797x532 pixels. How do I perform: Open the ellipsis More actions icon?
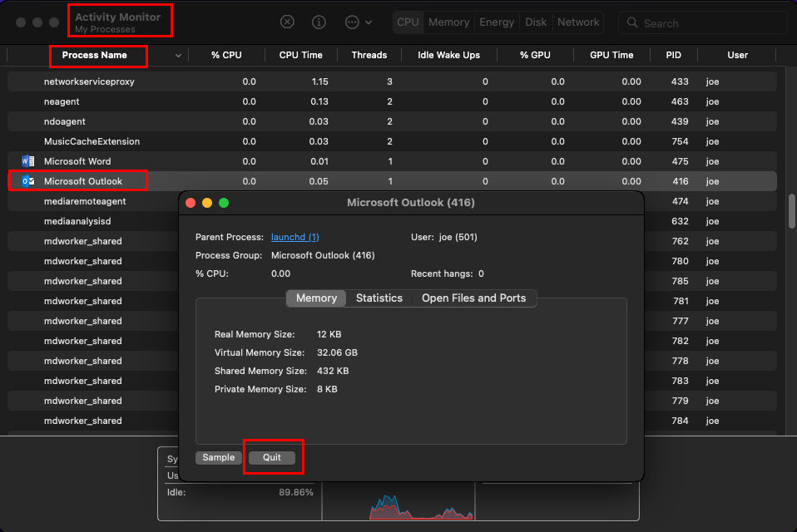[x=352, y=22]
